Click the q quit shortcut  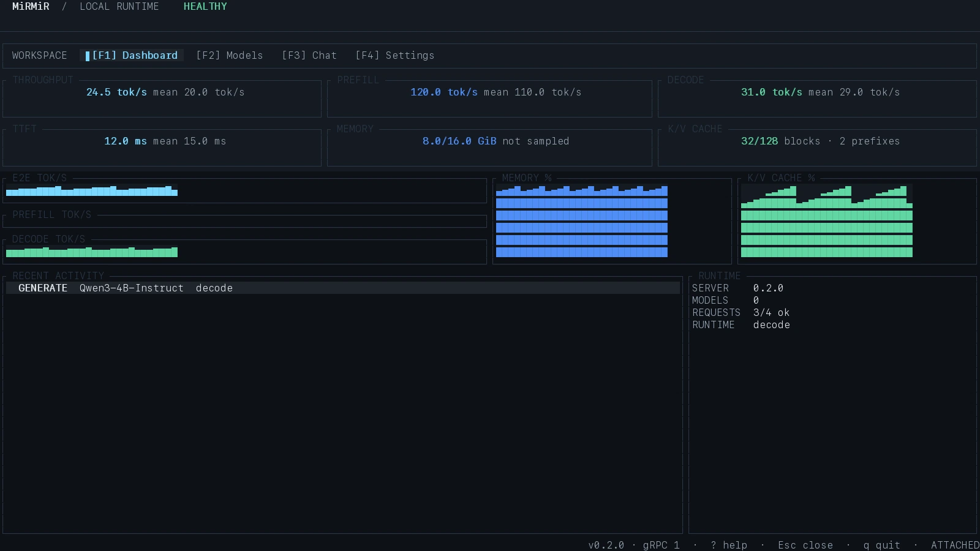coord(882,545)
